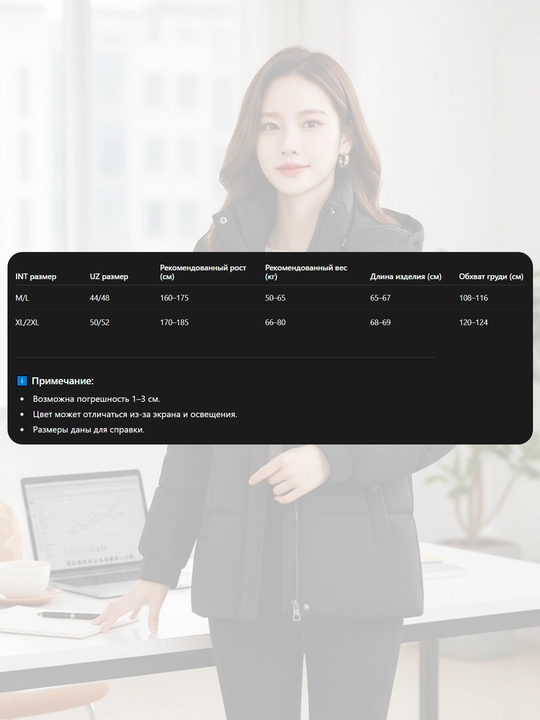Select the M/L size cell
540x720 pixels.
click(x=22, y=298)
